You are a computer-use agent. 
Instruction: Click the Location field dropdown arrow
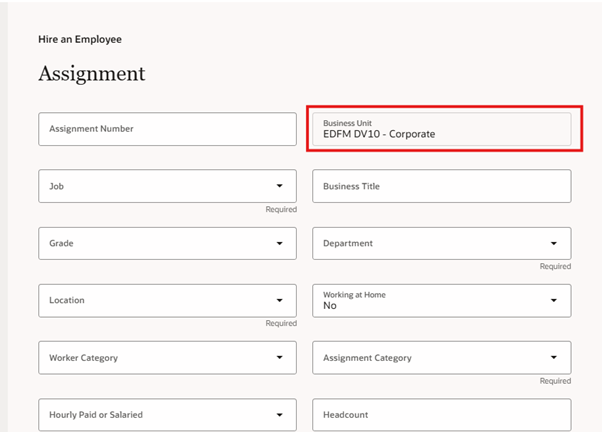point(279,300)
